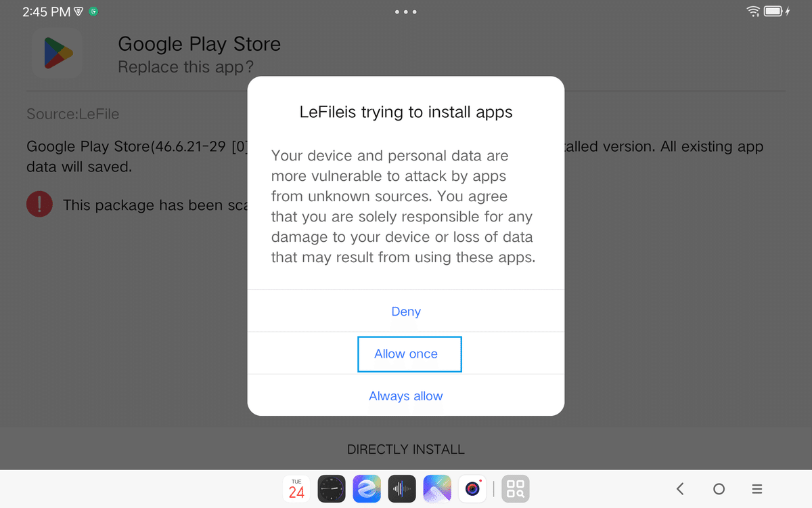Tap the DIRECTLY INSTALL button

(x=406, y=449)
